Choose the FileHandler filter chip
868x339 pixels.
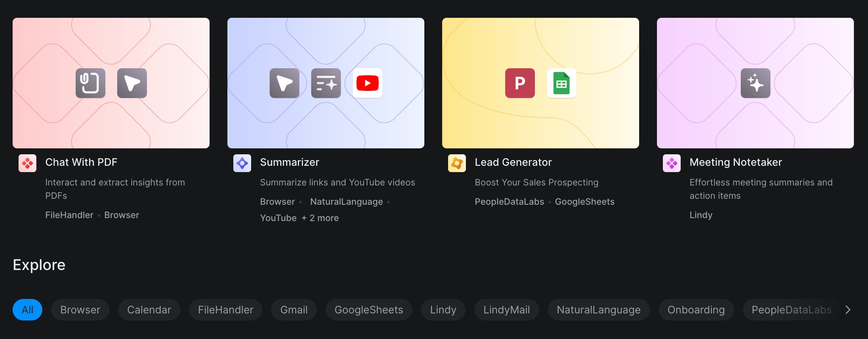click(x=226, y=310)
